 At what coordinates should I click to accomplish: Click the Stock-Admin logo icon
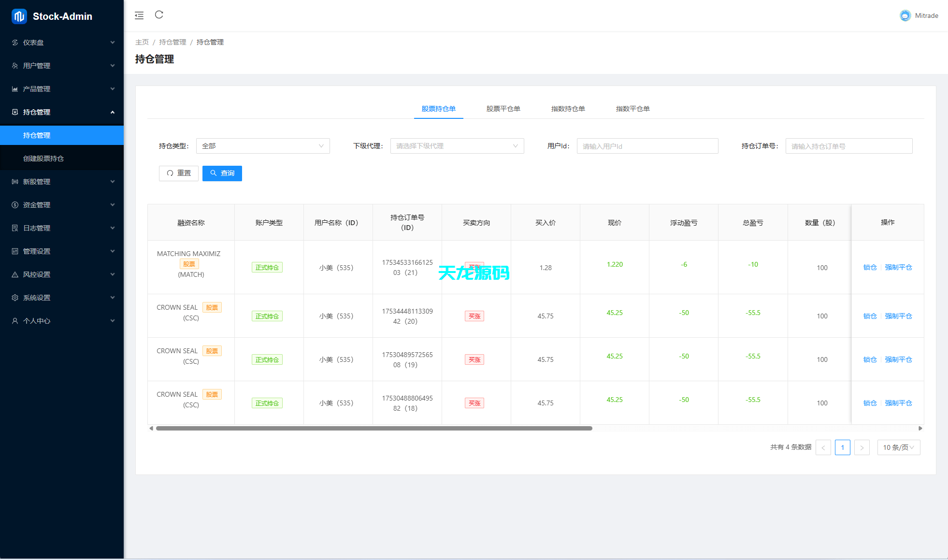(19, 16)
